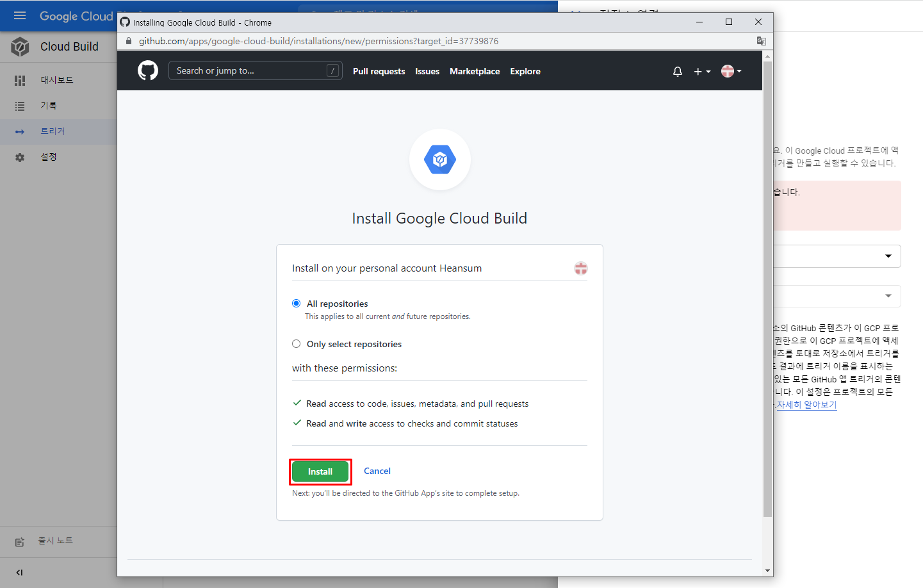Click the Cloud Build product icon
The image size is (923, 588).
click(20, 47)
